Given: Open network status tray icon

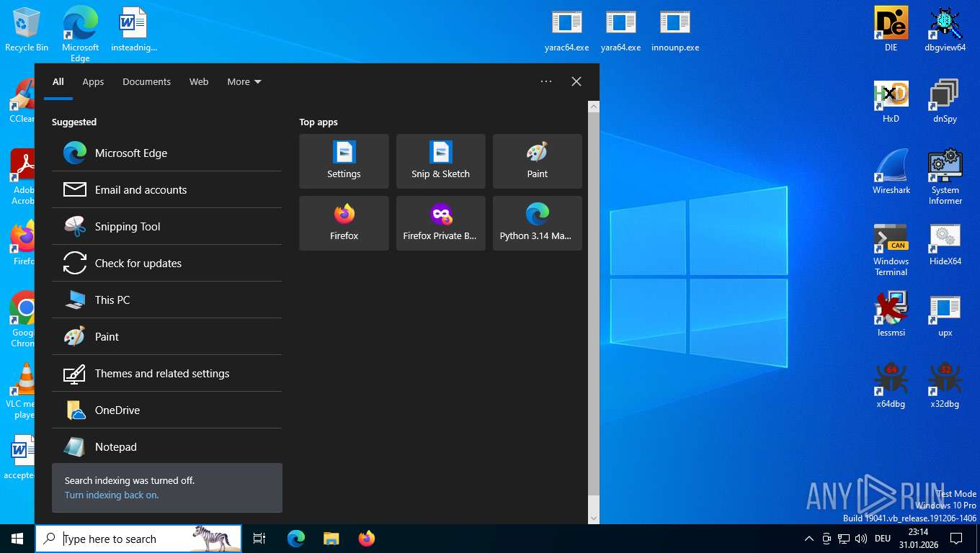Looking at the screenshot, I should [x=844, y=539].
